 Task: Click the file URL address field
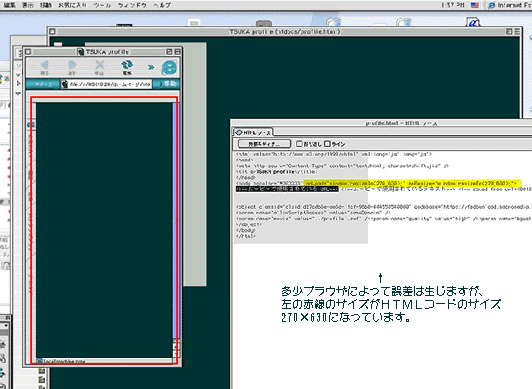106,84
